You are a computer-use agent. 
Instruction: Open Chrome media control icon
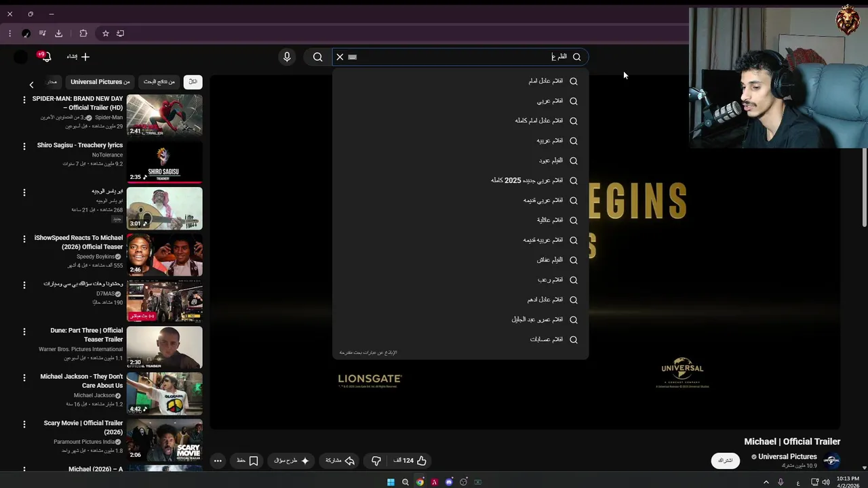[42, 33]
